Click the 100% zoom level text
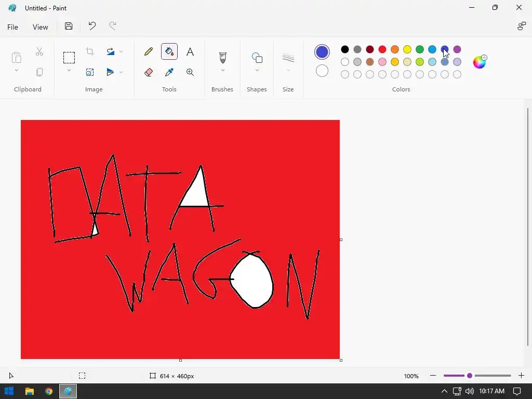This screenshot has height=399, width=532. (411, 376)
